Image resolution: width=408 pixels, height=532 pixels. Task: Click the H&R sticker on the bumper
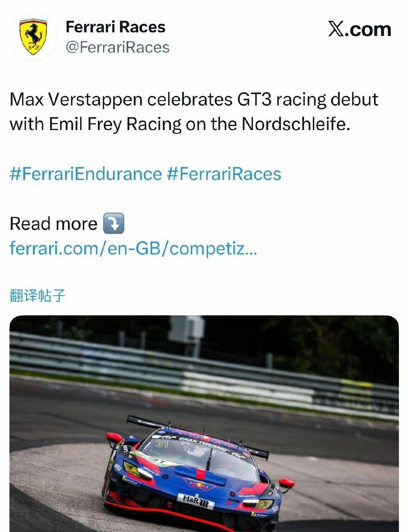point(196,501)
